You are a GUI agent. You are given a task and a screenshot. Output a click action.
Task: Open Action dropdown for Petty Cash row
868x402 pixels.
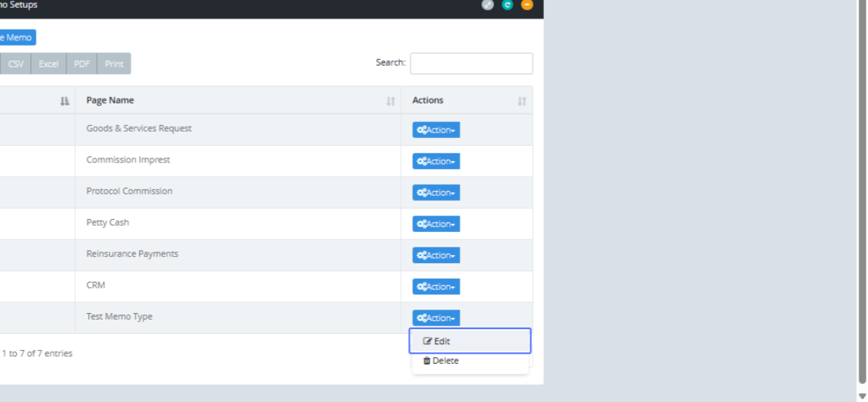436,224
